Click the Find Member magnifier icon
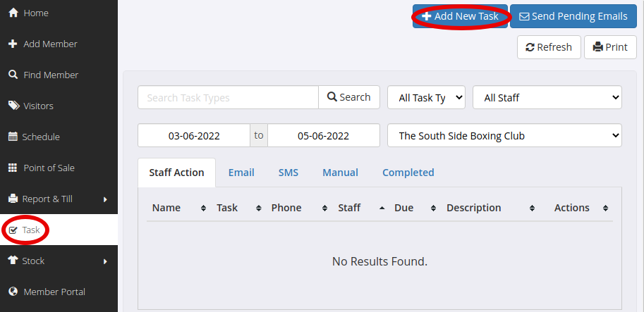This screenshot has width=644, height=312. coord(13,75)
